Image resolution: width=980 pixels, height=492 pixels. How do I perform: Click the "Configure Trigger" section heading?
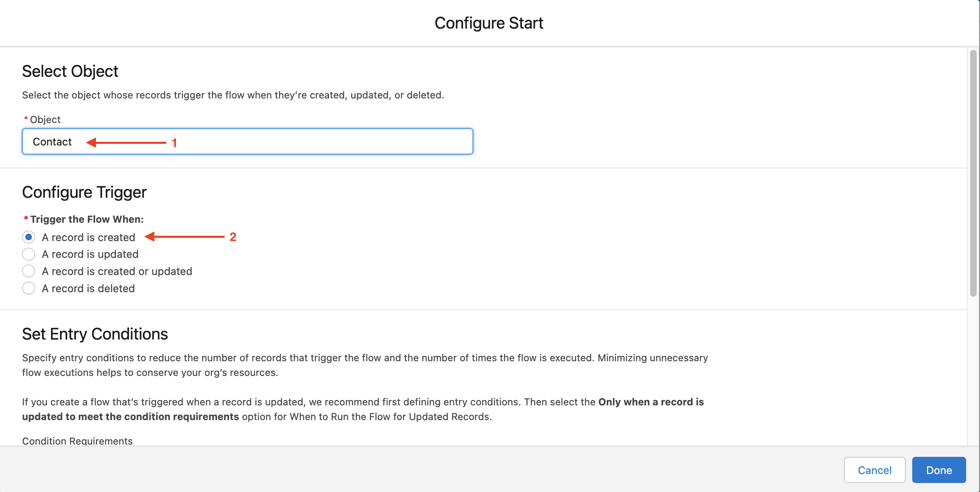[x=85, y=192]
